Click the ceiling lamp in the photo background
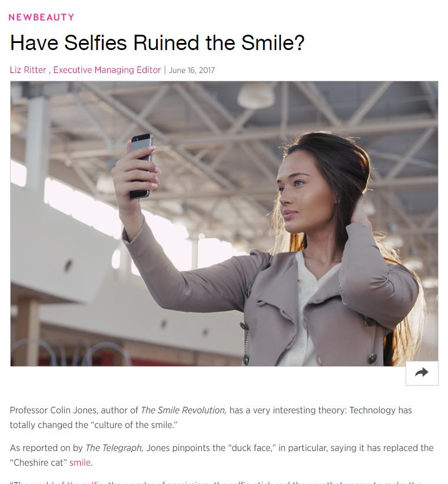The height and width of the screenshot is (484, 448). (255, 95)
